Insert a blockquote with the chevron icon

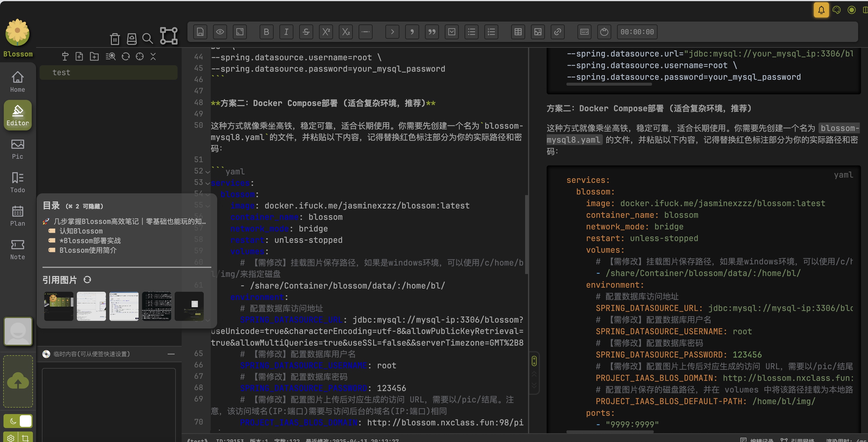pyautogui.click(x=392, y=32)
